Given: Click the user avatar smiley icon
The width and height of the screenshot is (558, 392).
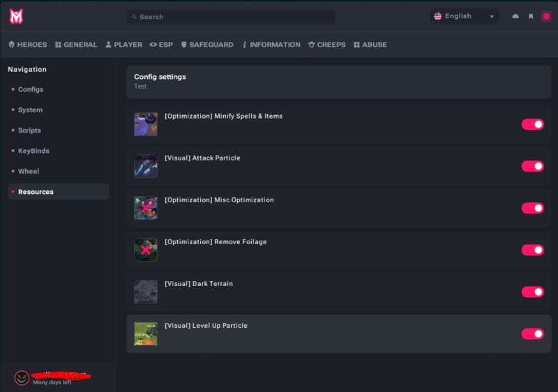Looking at the screenshot, I should click(22, 378).
